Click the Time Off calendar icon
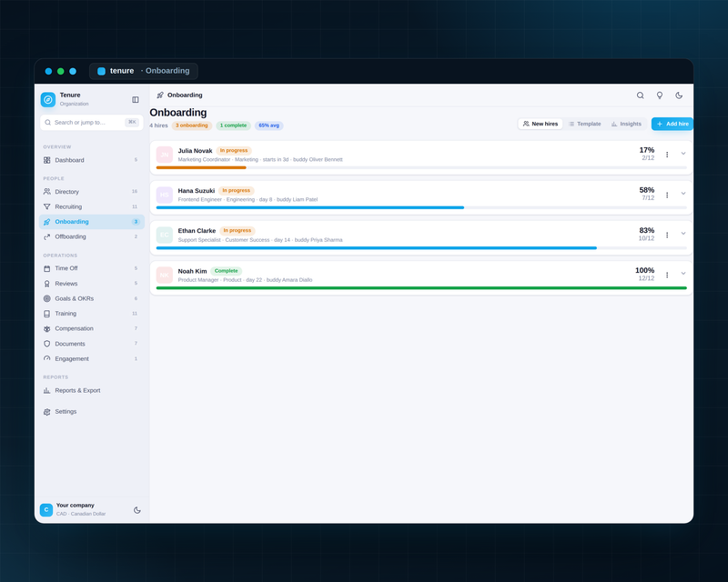The width and height of the screenshot is (728, 582). pyautogui.click(x=47, y=268)
